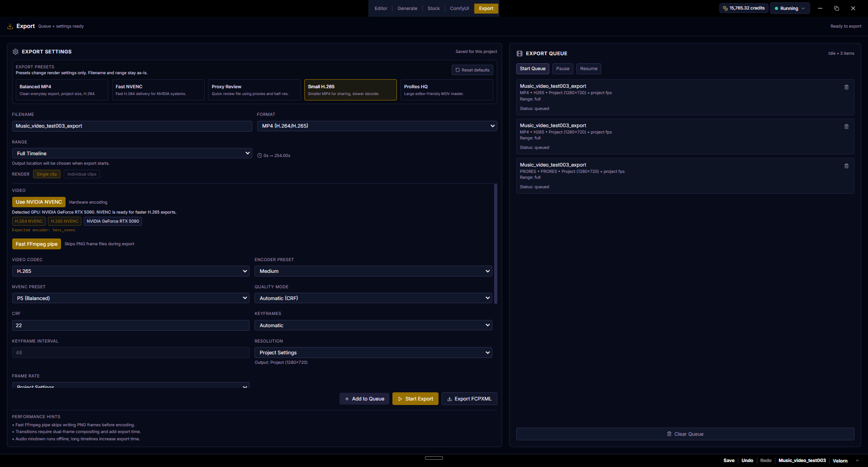Screen dimensions: 868x467
Task: Click the bottom drawer handle pill
Action: [434, 458]
